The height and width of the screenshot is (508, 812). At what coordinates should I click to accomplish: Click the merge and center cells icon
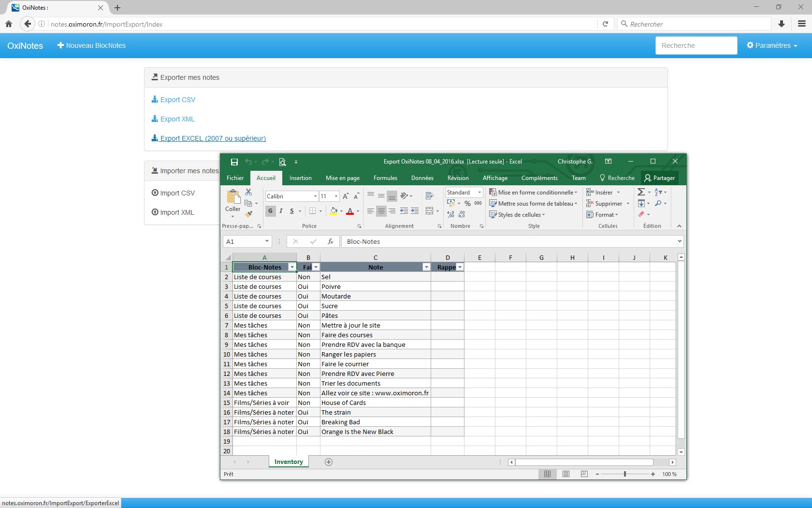pos(429,211)
